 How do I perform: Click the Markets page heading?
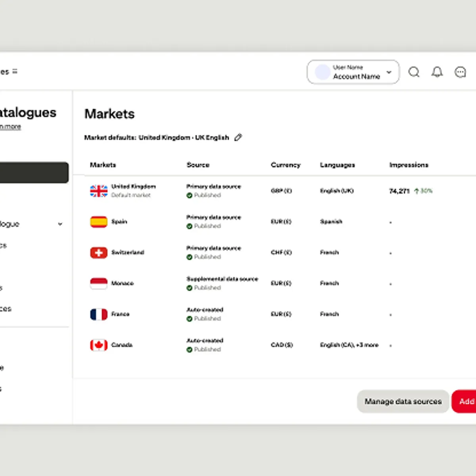pyautogui.click(x=109, y=114)
